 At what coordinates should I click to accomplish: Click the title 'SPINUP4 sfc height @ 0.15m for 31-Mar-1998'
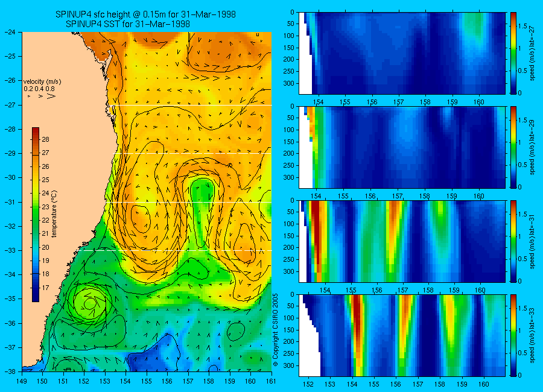(145, 14)
